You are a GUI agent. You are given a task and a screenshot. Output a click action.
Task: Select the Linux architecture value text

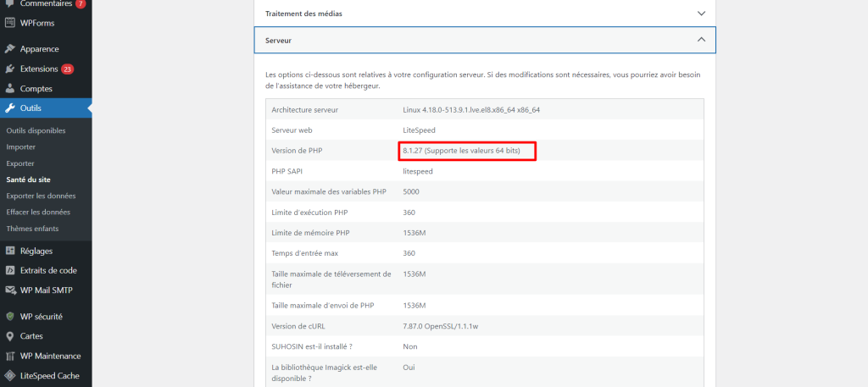471,110
